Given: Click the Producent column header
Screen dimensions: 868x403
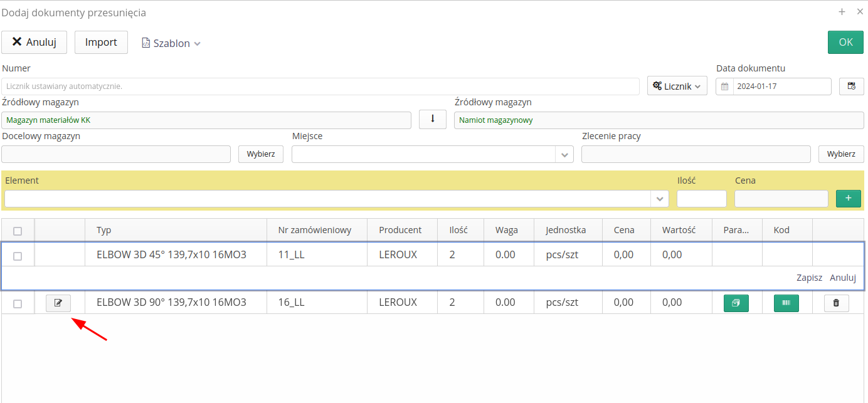Looking at the screenshot, I should pyautogui.click(x=400, y=230).
